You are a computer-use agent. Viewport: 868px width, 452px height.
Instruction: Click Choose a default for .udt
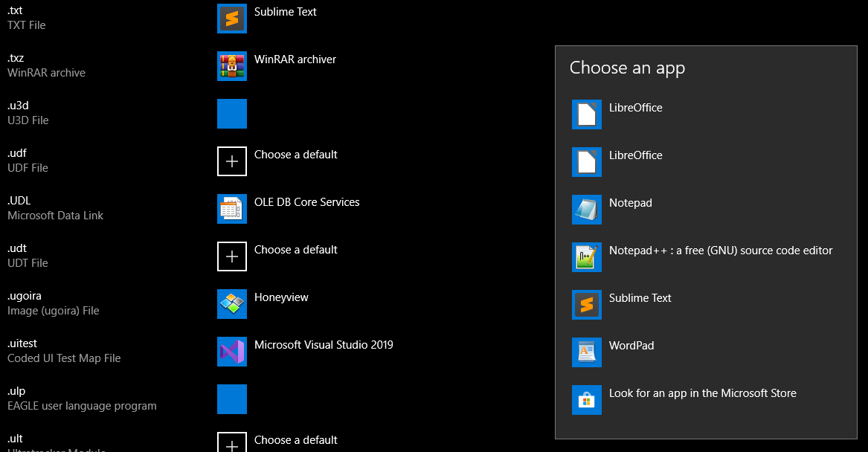click(295, 250)
